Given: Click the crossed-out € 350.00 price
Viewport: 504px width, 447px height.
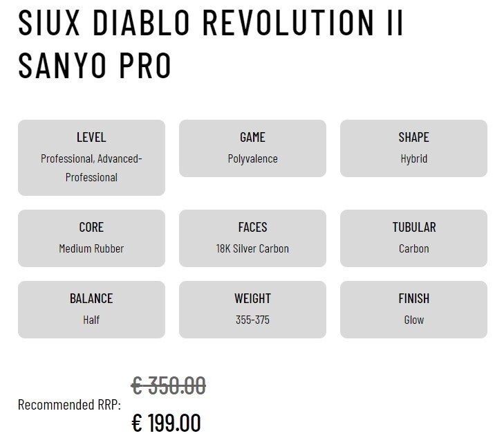Looking at the screenshot, I should click(169, 385).
